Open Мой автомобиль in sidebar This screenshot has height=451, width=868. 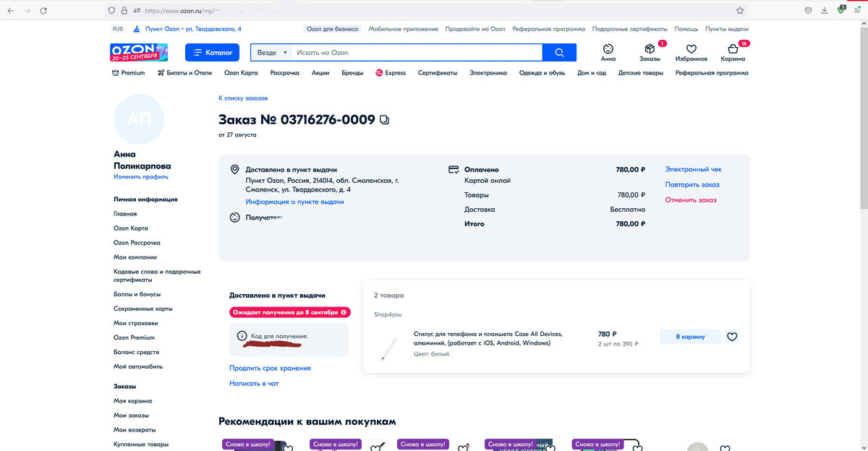[x=138, y=366]
